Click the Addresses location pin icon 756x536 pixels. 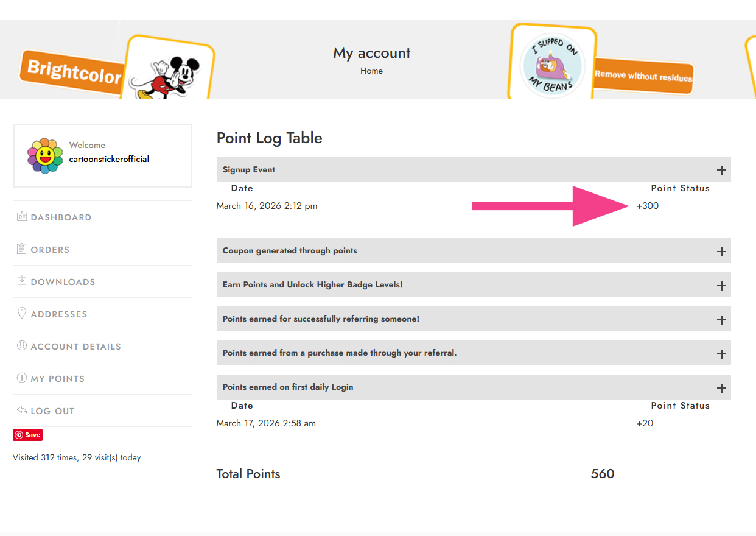click(x=22, y=314)
